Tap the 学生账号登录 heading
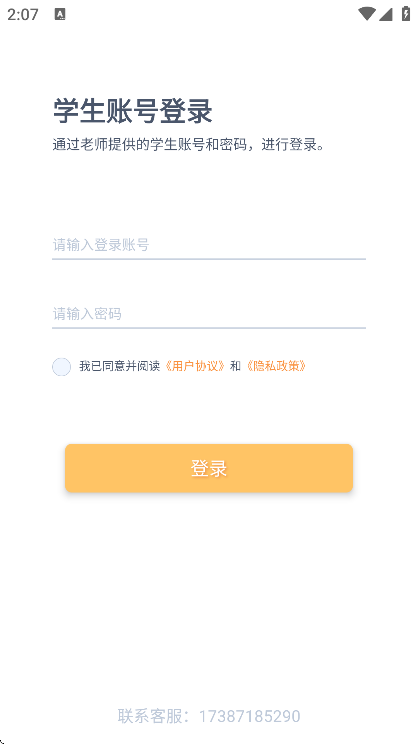This screenshot has height=744, width=418. click(132, 112)
